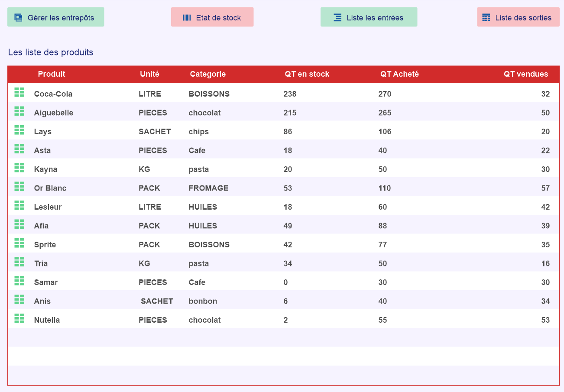Viewport: 564px width, 392px height.
Task: Click the KG unit in Kayna row
Action: pos(144,169)
